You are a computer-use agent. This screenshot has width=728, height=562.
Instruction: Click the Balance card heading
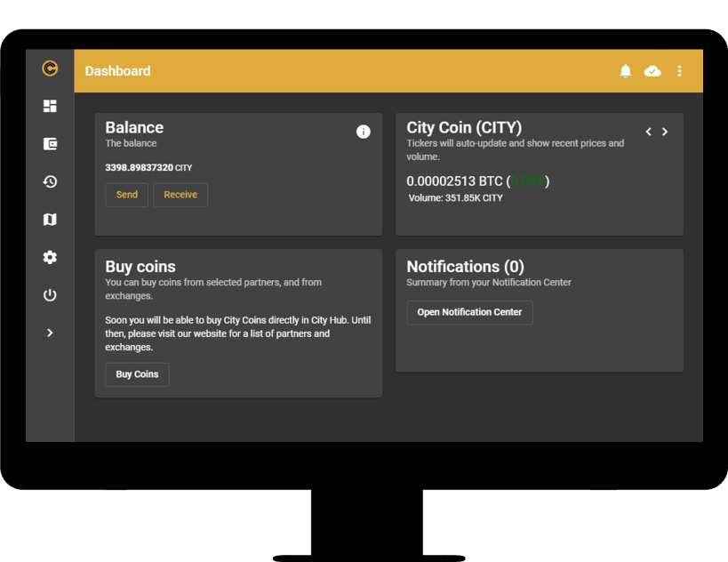point(134,128)
